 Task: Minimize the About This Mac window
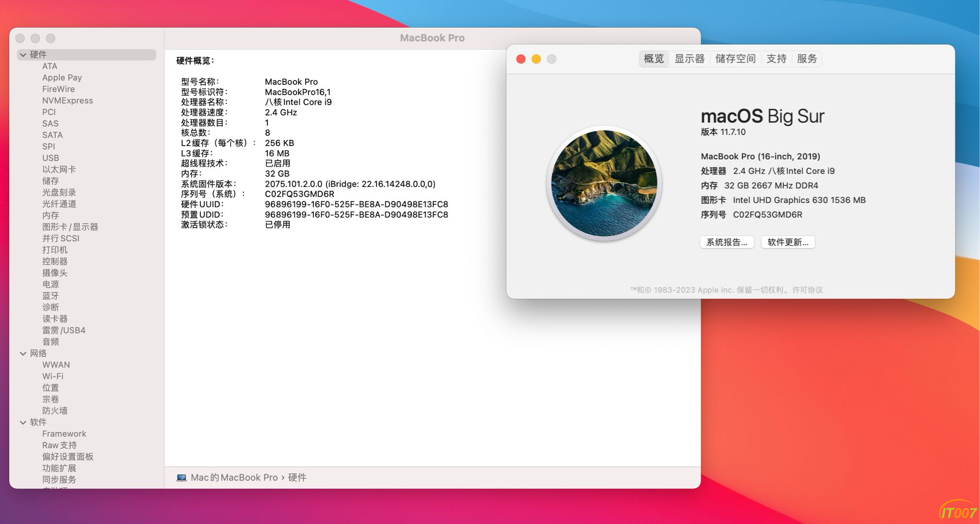point(536,59)
